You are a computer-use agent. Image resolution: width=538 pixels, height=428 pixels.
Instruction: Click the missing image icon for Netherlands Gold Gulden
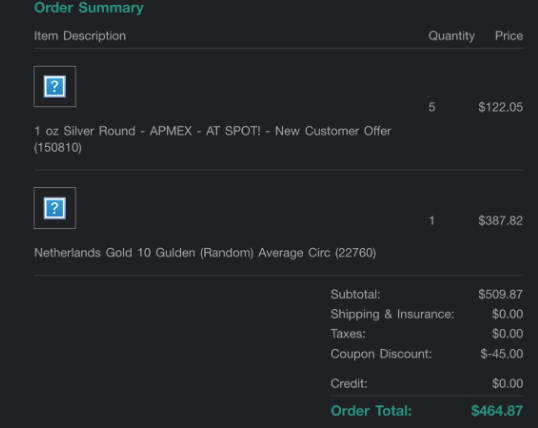tap(55, 208)
